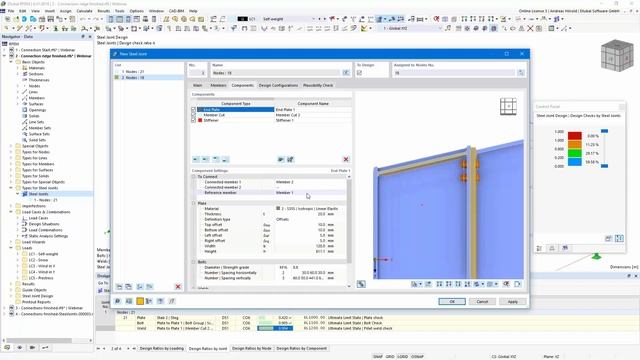The image size is (640, 360).
Task: Click the settings panel vertical scrollbar
Action: pyautogui.click(x=349, y=220)
